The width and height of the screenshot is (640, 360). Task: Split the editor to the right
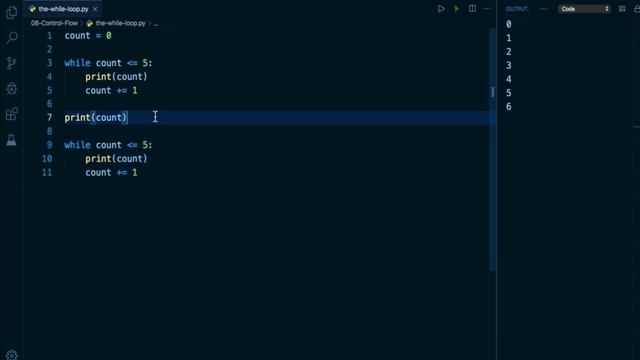(472, 9)
